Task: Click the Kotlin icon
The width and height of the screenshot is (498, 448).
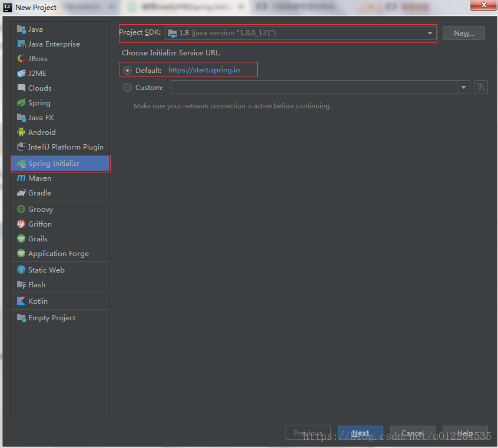Action: pyautogui.click(x=21, y=301)
